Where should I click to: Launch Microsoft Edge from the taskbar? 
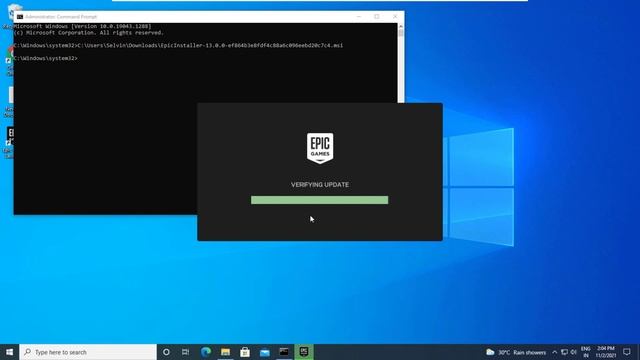pyautogui.click(x=206, y=352)
